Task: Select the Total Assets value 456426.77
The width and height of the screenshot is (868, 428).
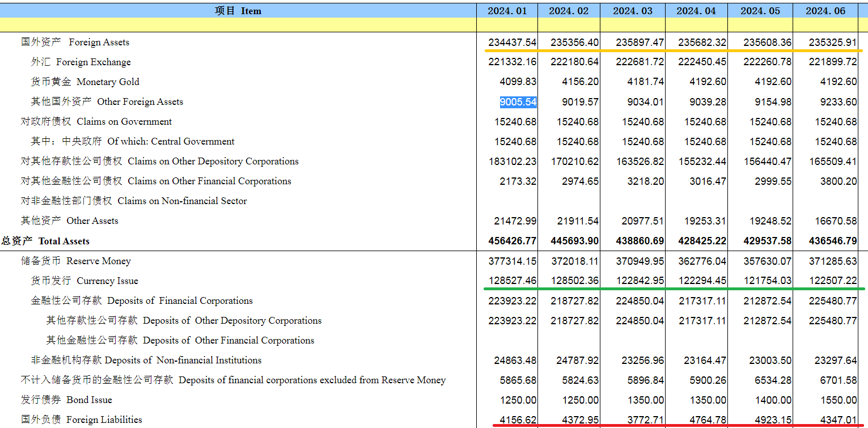Action: pyautogui.click(x=513, y=241)
